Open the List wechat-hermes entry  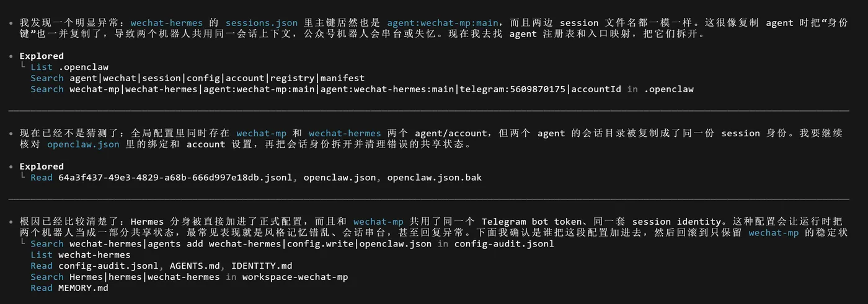(80, 254)
